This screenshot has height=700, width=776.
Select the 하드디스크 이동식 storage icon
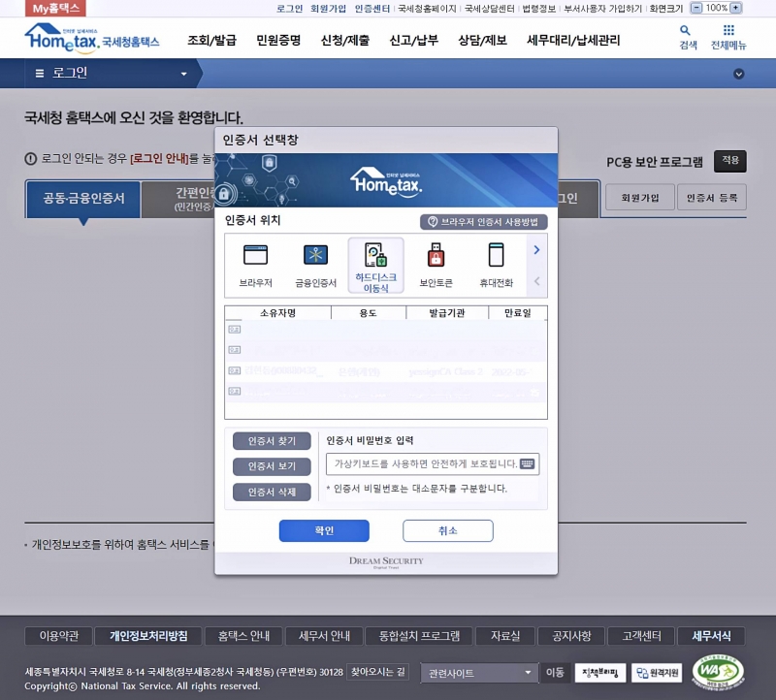point(375,256)
